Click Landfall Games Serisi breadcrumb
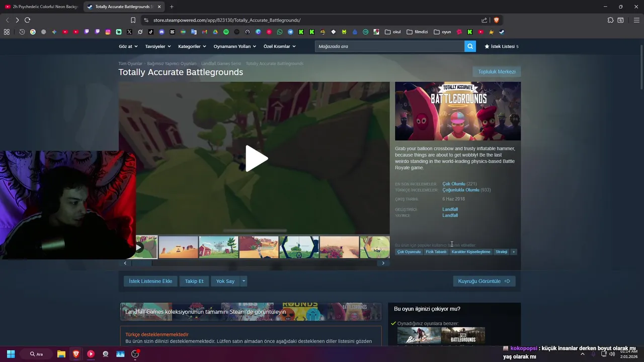This screenshot has height=362, width=644. 221,64
